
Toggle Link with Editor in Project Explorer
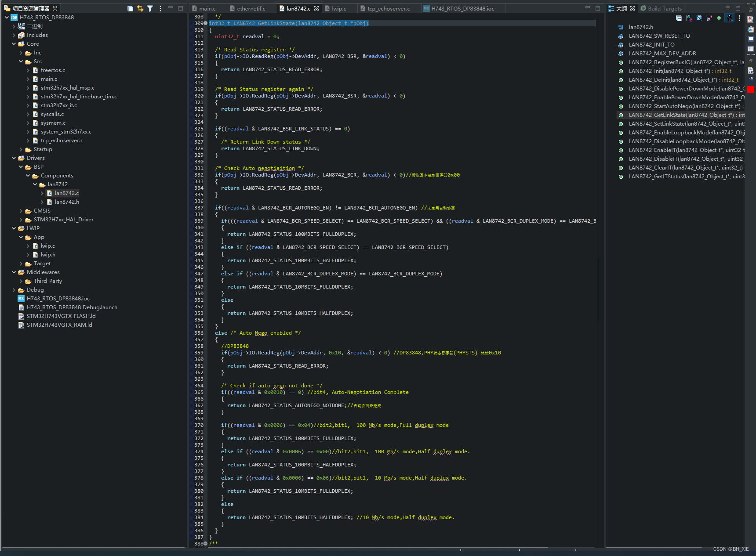[140, 8]
